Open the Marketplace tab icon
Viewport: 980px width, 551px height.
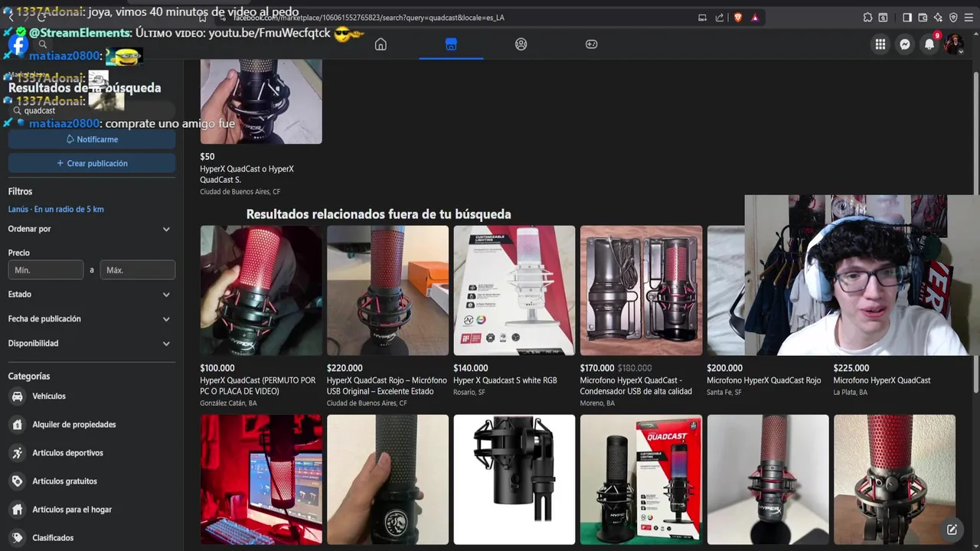[x=451, y=44]
